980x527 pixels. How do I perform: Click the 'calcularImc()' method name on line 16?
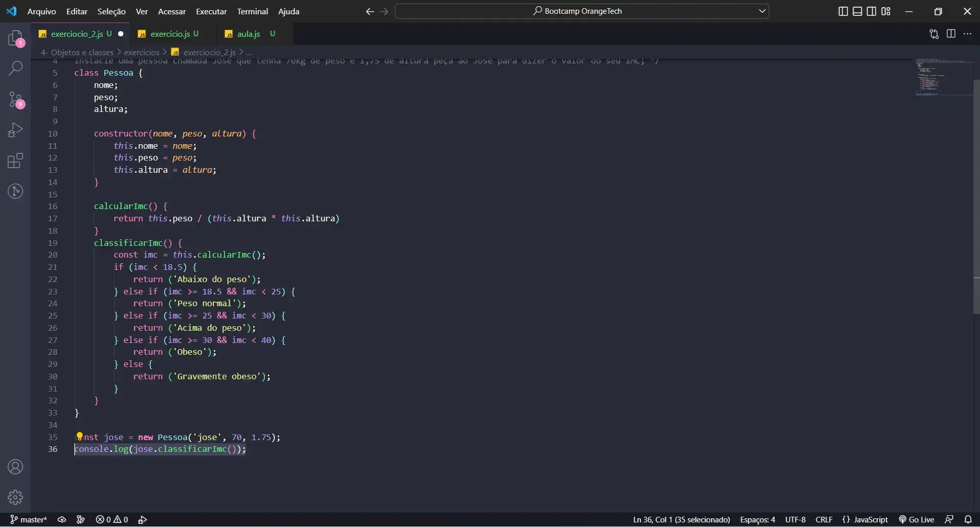click(x=126, y=206)
